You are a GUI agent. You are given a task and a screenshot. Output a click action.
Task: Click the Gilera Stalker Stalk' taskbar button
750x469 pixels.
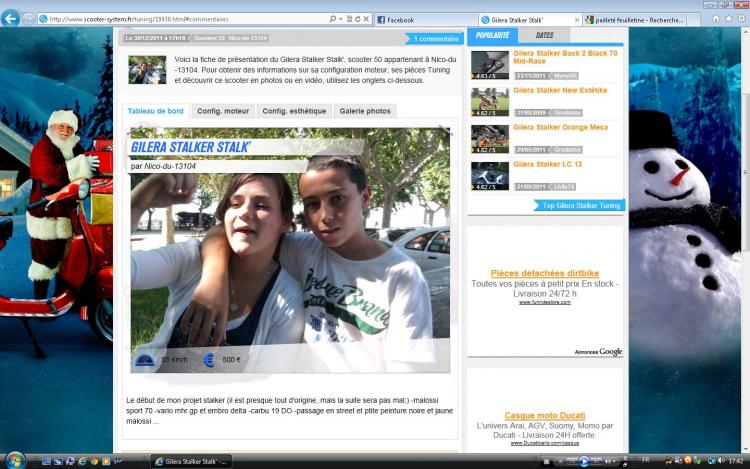(191, 461)
